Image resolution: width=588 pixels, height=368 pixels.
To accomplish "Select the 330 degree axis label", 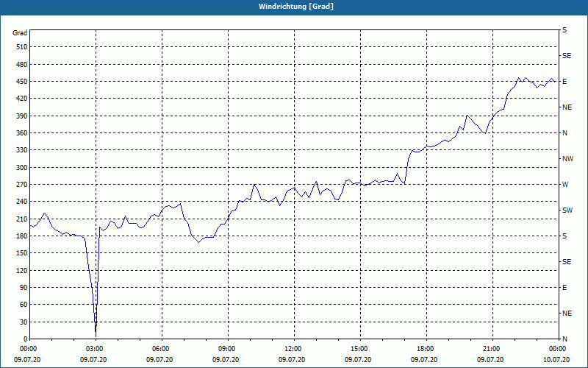I will [x=22, y=150].
